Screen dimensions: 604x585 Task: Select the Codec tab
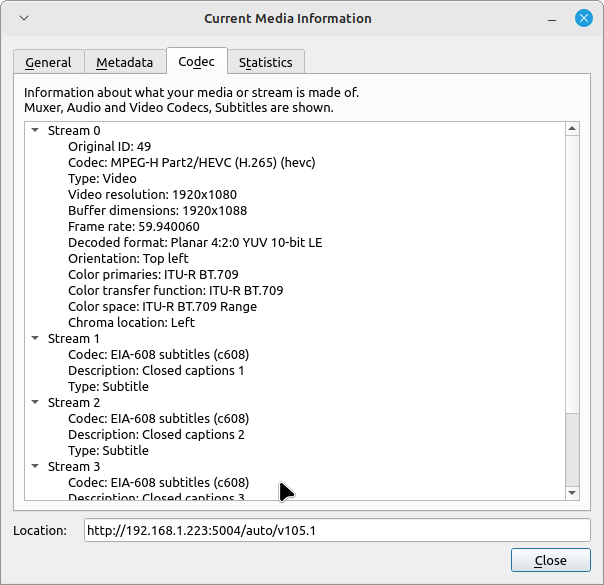pos(196,61)
